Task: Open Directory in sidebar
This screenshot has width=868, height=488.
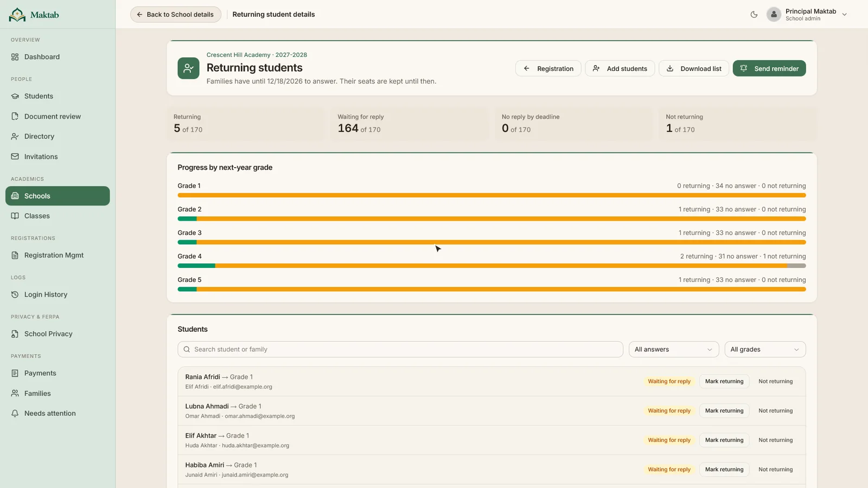Action: pos(58,137)
